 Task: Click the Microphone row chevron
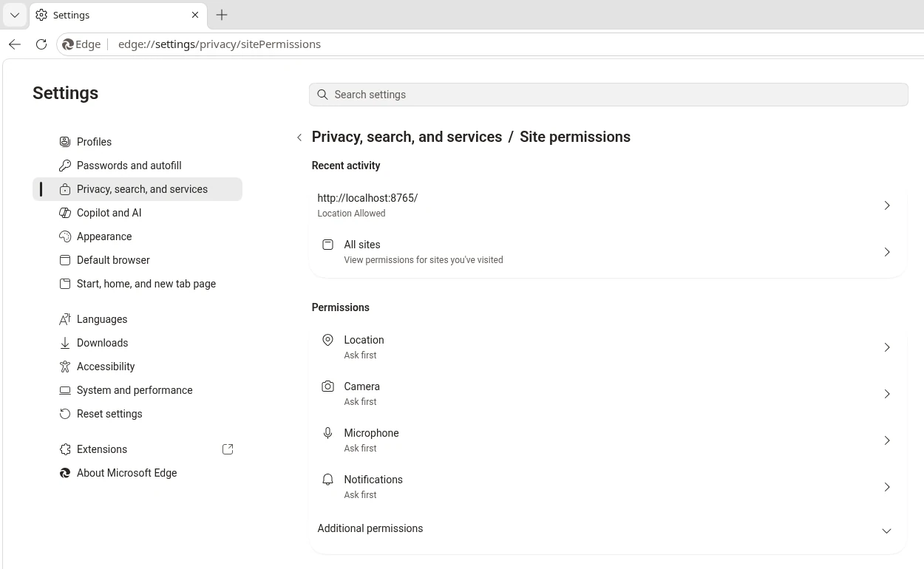click(887, 440)
